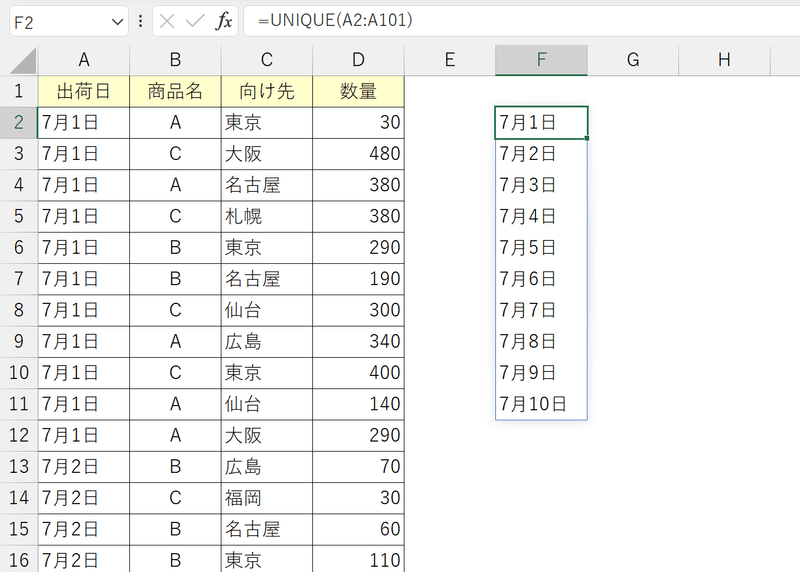Viewport: 800px width, 572px height.
Task: Select row 8 header
Action: [x=19, y=310]
